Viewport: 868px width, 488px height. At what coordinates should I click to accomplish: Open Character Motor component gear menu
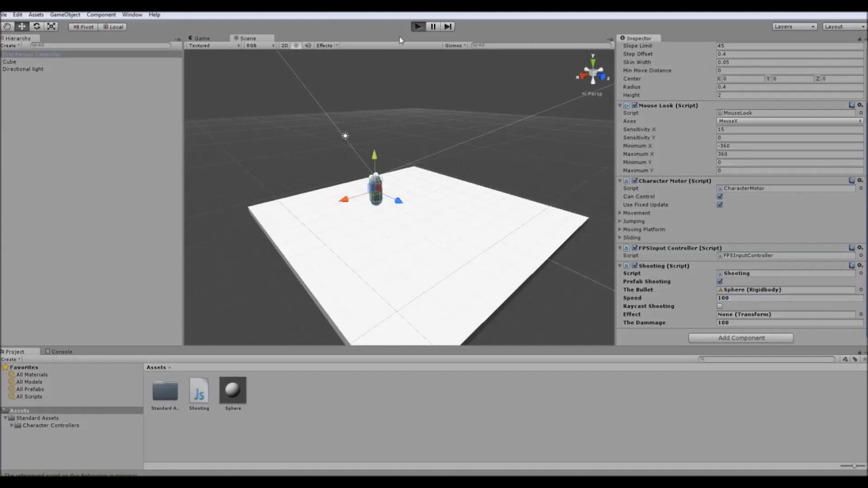coord(861,180)
